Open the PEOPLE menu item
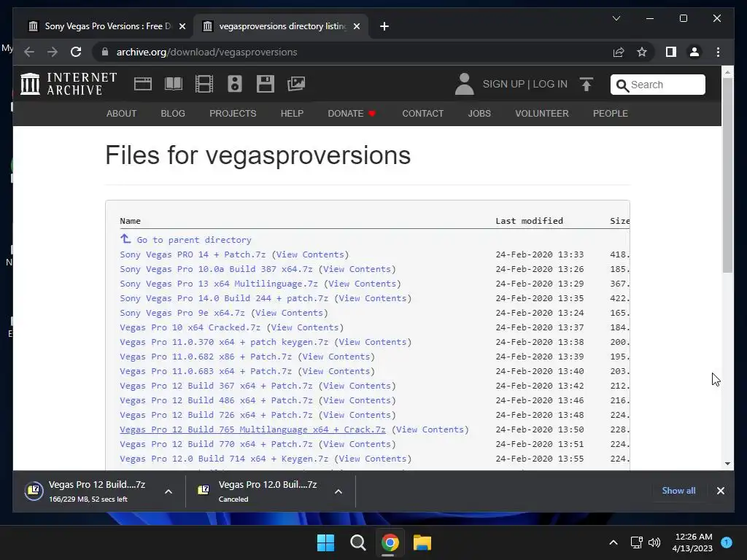This screenshot has width=747, height=560. coord(611,113)
